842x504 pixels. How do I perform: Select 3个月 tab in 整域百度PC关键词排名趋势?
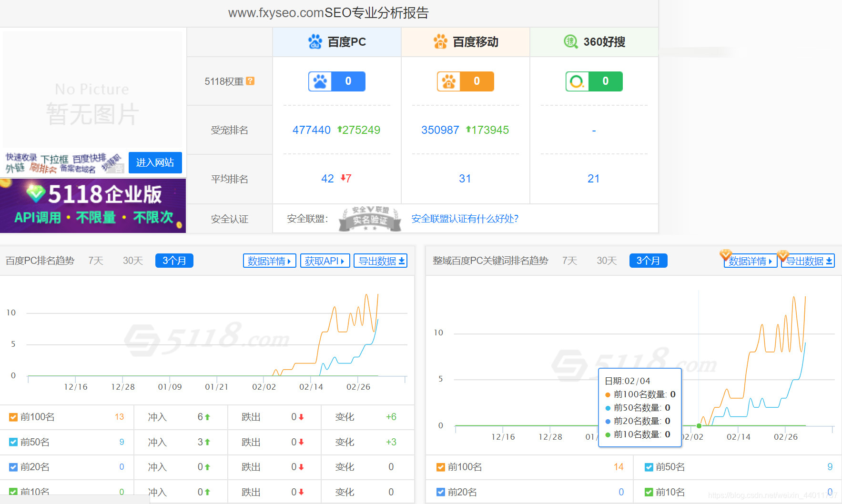pos(649,261)
